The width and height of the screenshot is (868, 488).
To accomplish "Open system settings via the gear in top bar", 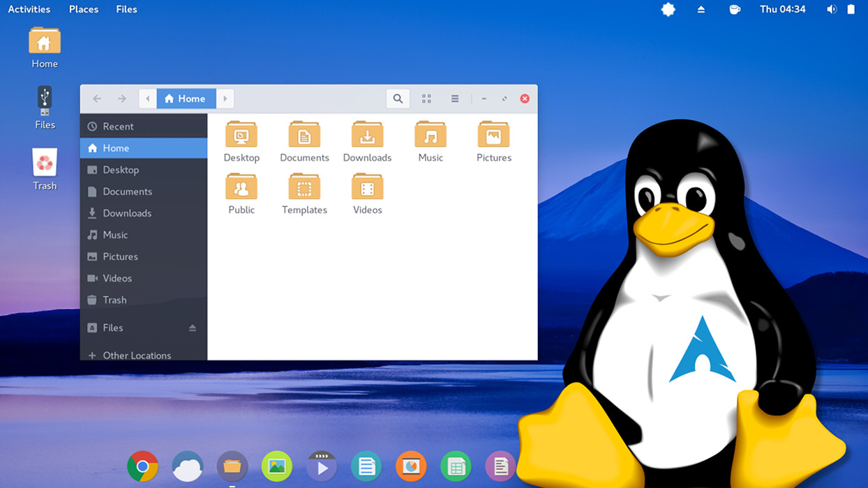I will point(668,9).
